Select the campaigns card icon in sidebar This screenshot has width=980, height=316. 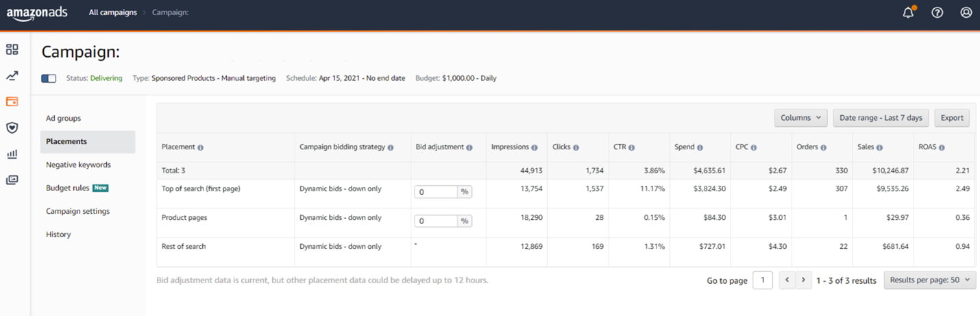[x=12, y=101]
